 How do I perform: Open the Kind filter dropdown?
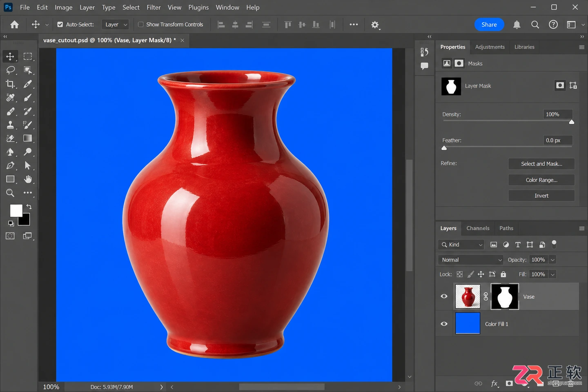461,245
